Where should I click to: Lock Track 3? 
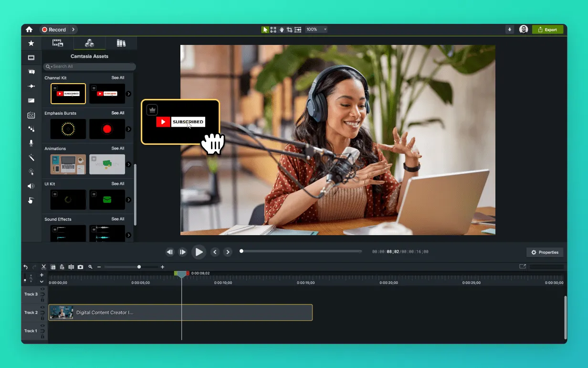pos(42,300)
